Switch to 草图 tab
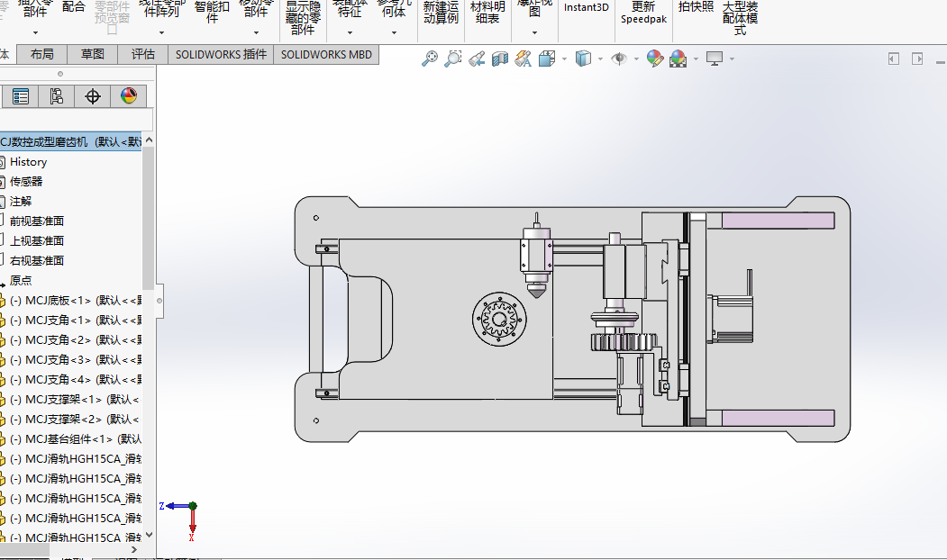The height and width of the screenshot is (560, 947). tap(93, 54)
